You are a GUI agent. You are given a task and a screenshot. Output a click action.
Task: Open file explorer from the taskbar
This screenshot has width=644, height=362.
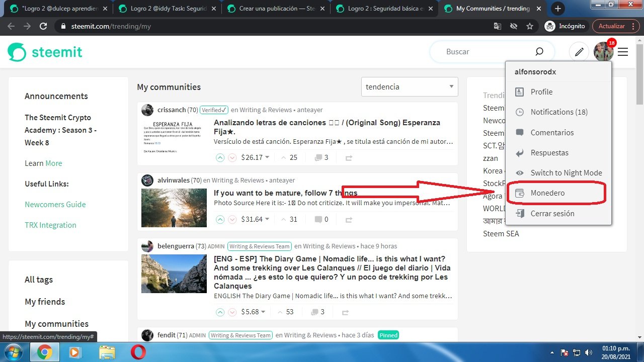click(107, 352)
